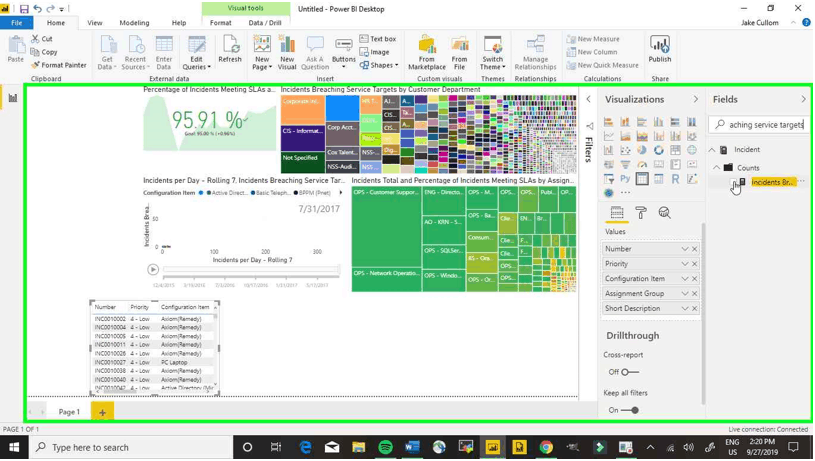Select the Treemap visualization icon
The width and height of the screenshot is (815, 461).
coord(675,150)
